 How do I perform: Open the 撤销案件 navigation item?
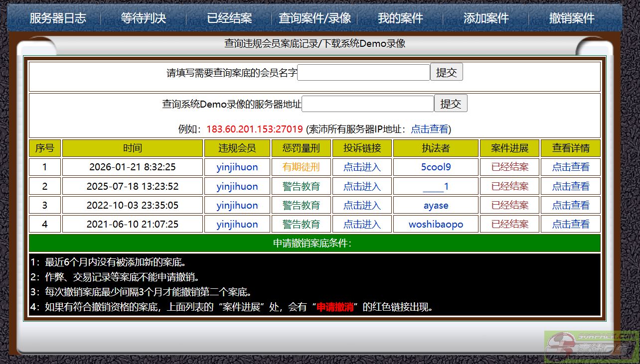[x=572, y=18]
